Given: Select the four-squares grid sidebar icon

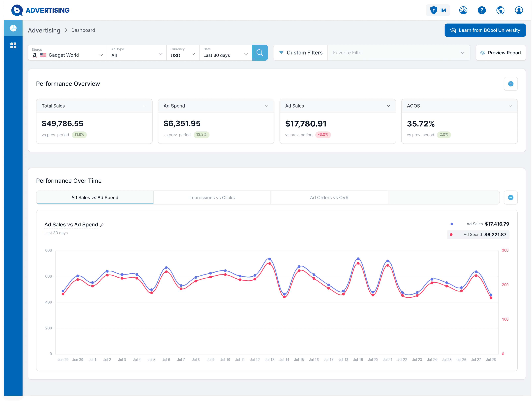Looking at the screenshot, I should point(13,45).
